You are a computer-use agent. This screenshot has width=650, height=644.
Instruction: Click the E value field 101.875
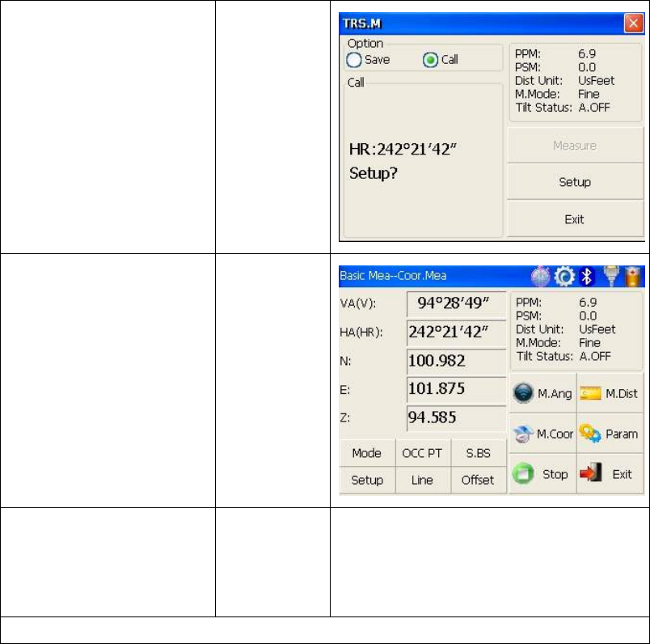coord(457,389)
